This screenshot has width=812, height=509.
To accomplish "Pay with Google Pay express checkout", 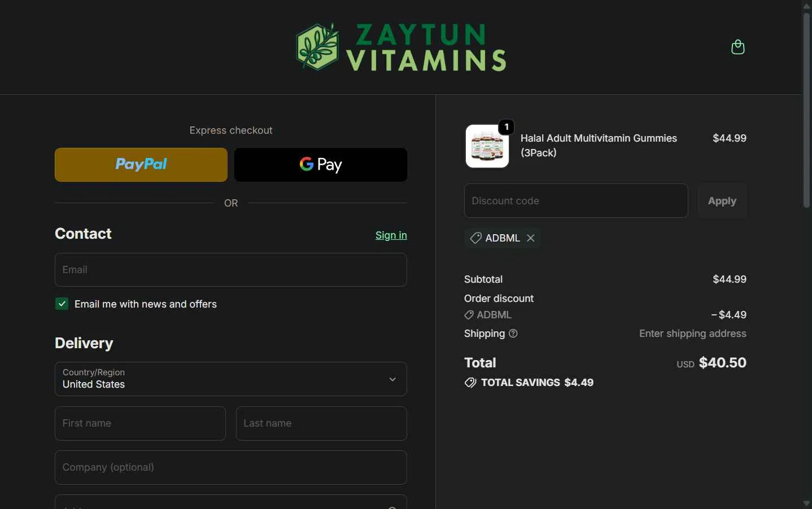I will (x=321, y=165).
